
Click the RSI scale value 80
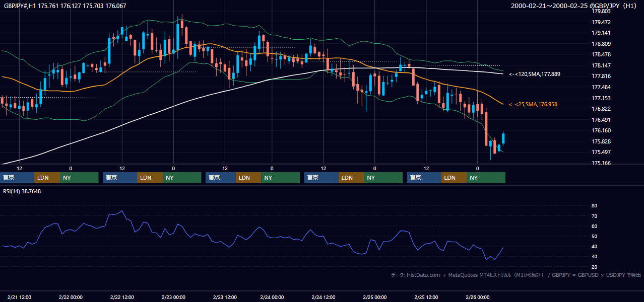(x=594, y=206)
